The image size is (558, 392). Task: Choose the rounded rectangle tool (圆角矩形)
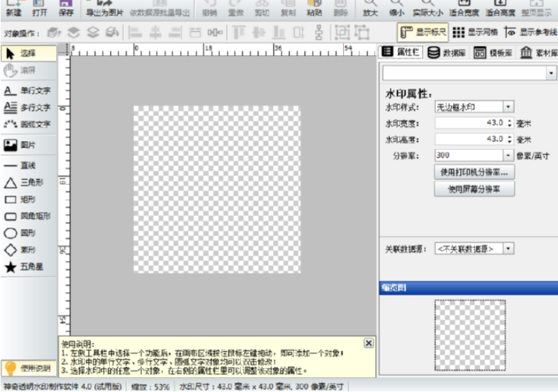pos(28,215)
